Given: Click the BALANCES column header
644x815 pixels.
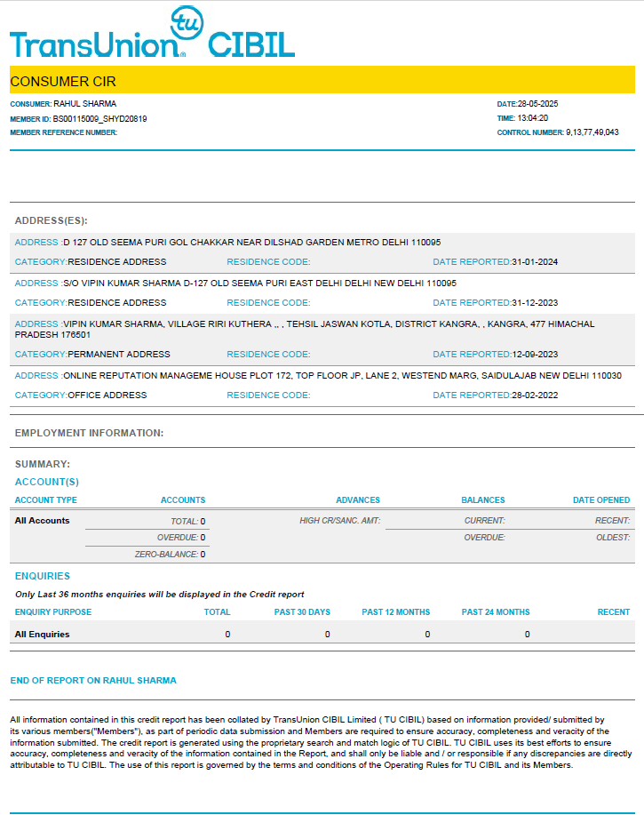Looking at the screenshot, I should point(483,500).
